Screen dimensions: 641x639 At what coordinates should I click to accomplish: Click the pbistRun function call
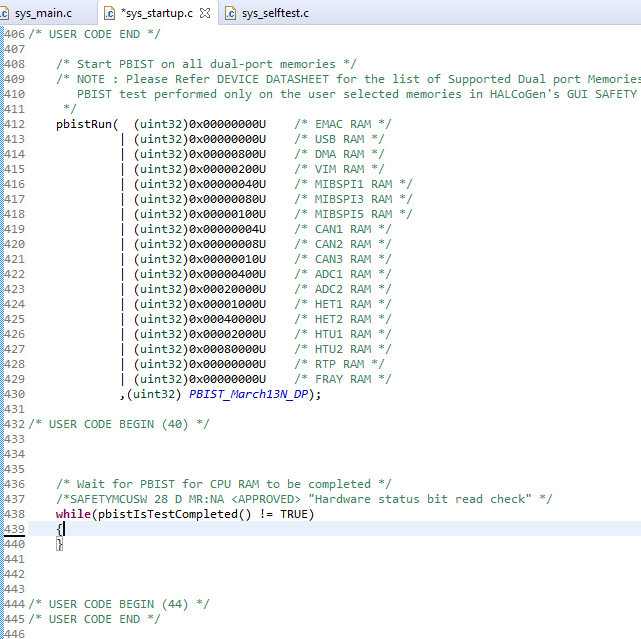pyautogui.click(x=87, y=124)
